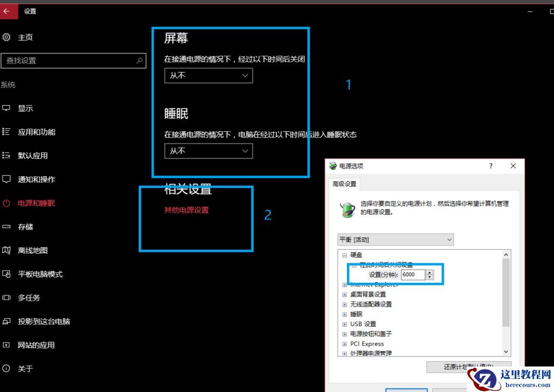Expand the USB 设置 tree node
The image size is (554, 392).
click(345, 324)
